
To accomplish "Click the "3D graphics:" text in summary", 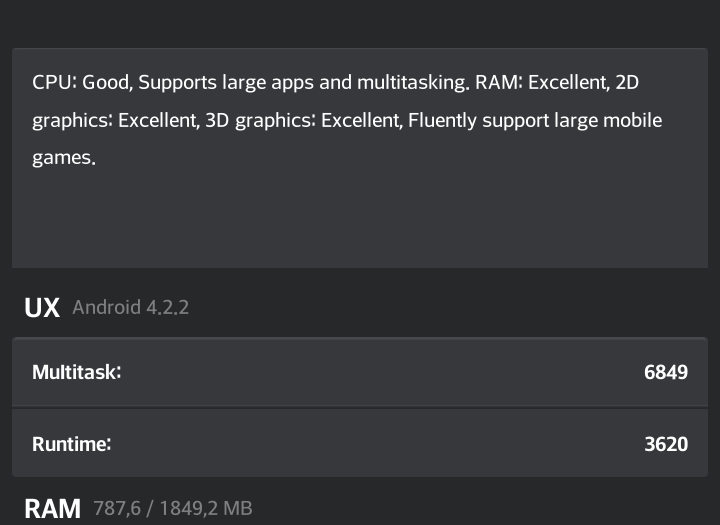I will 260,120.
